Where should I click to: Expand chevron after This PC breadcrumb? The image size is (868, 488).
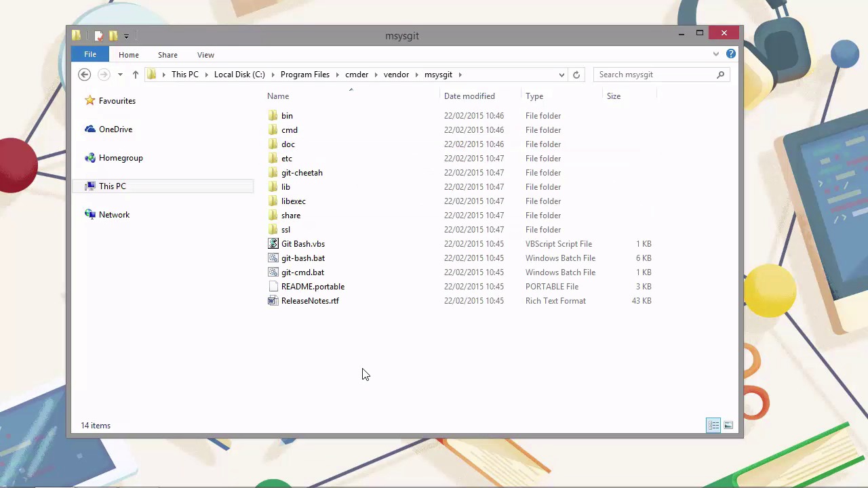click(x=206, y=75)
